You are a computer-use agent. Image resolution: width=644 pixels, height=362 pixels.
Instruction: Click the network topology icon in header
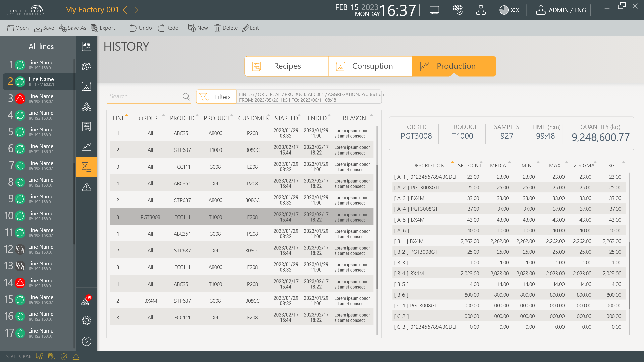pos(481,10)
